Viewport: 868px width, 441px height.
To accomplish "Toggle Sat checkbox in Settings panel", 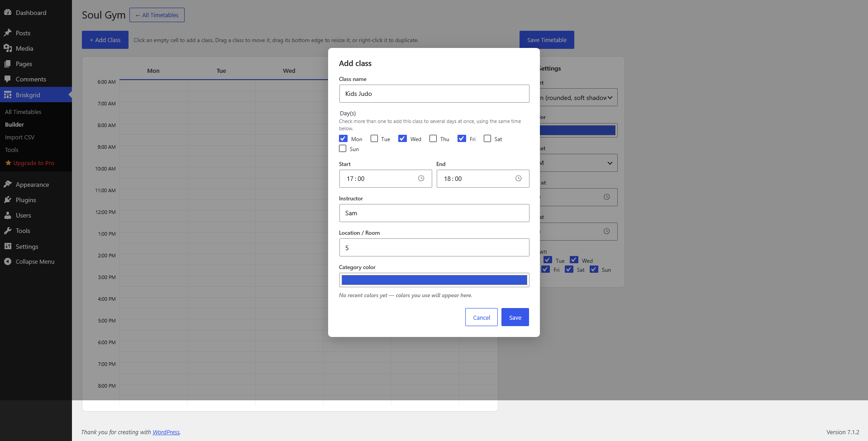I will (569, 269).
